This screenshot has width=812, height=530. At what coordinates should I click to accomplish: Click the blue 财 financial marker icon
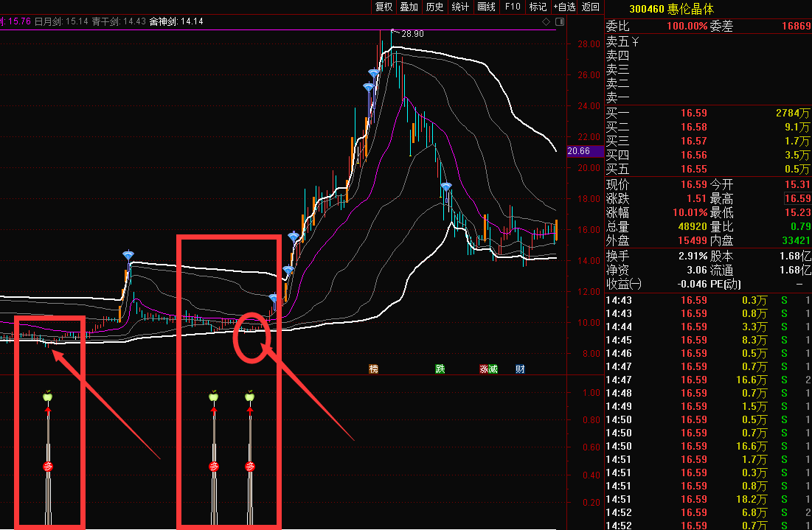point(520,369)
